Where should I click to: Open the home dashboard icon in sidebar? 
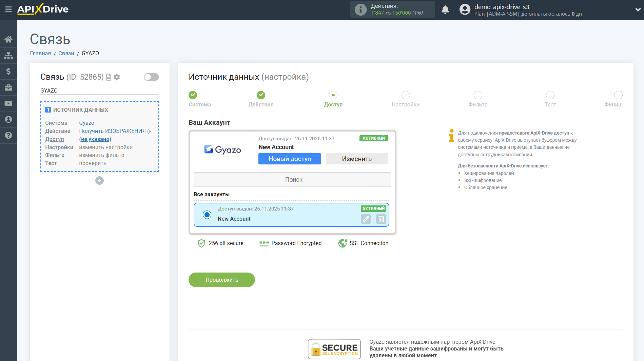pos(8,39)
